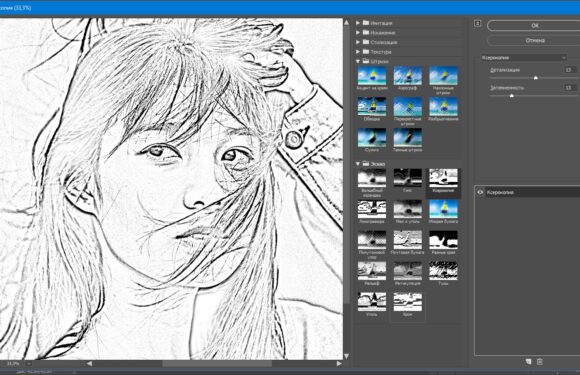The width and height of the screenshot is (580, 375).
Task: Click the Текстура folder icon
Action: (x=366, y=52)
